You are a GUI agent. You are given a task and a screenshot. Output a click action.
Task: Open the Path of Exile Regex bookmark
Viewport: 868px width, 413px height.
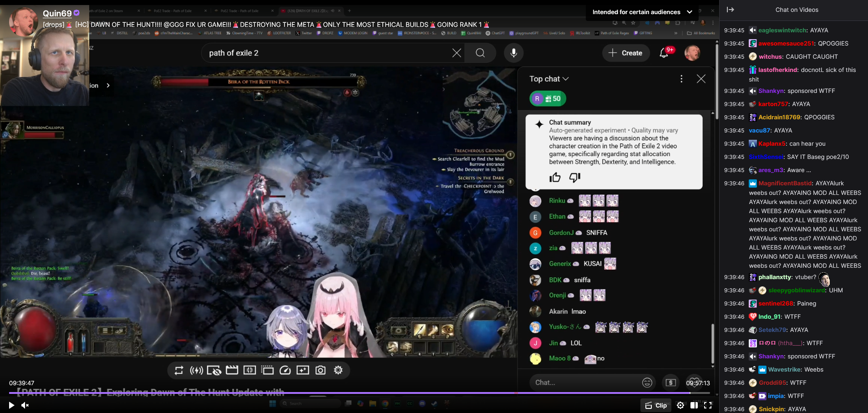click(612, 33)
